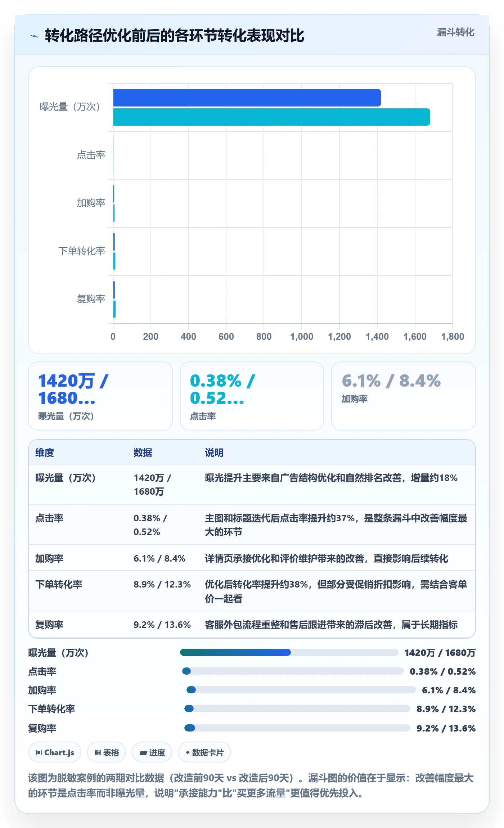Select the Chart.js chip

click(x=55, y=752)
